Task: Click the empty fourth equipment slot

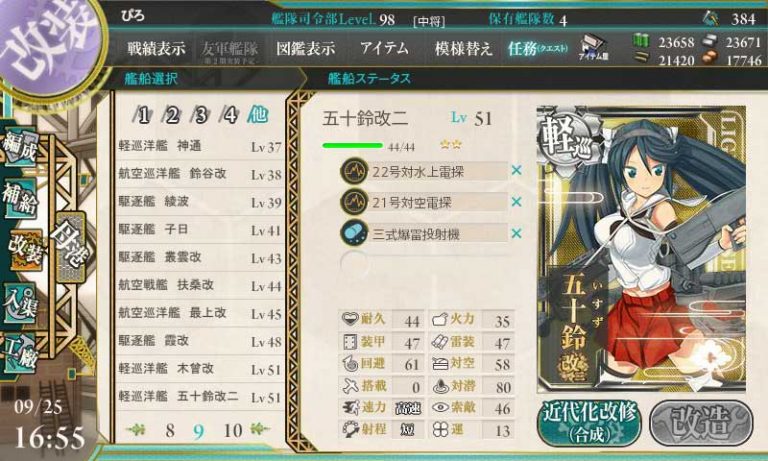Action: click(424, 265)
